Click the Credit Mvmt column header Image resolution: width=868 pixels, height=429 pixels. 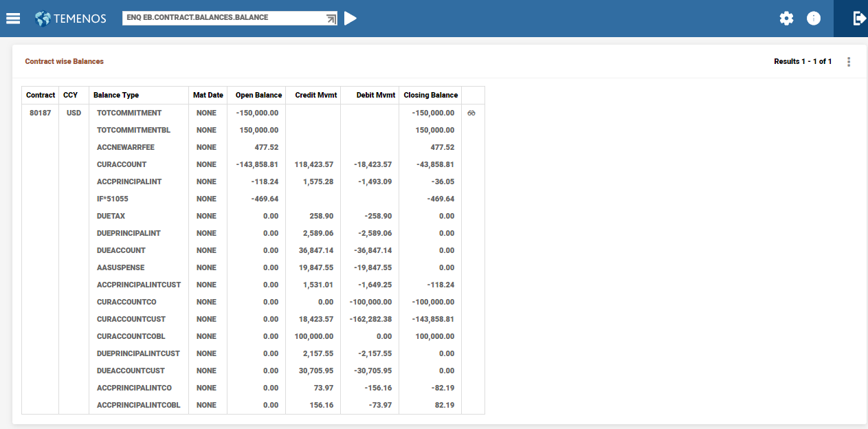315,95
